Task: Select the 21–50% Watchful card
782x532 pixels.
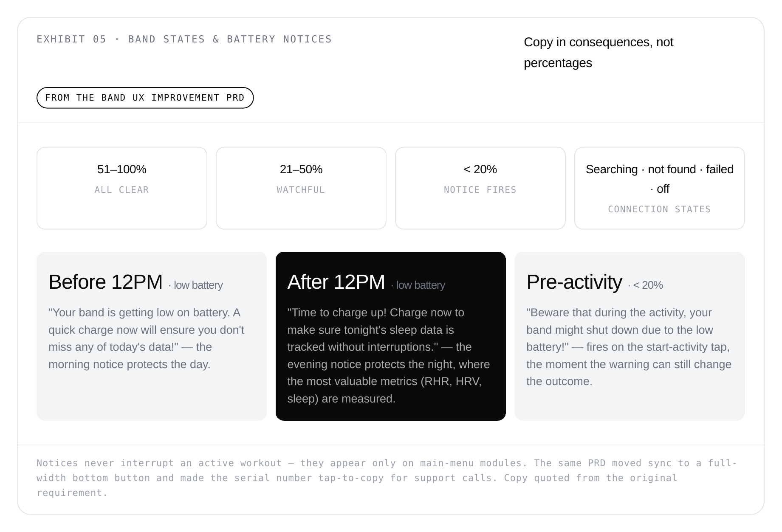Action: point(301,188)
